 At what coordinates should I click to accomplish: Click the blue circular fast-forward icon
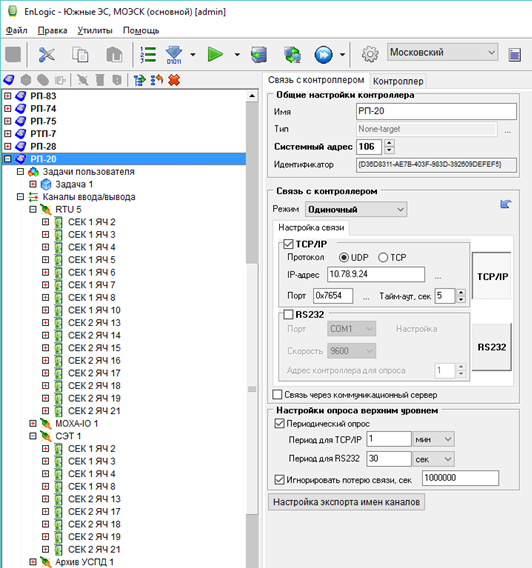coord(323,55)
